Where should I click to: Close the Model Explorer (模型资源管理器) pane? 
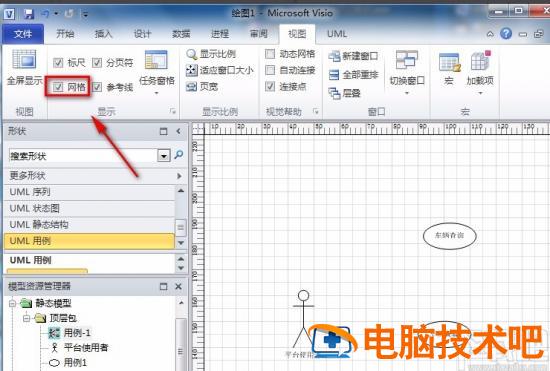point(178,286)
